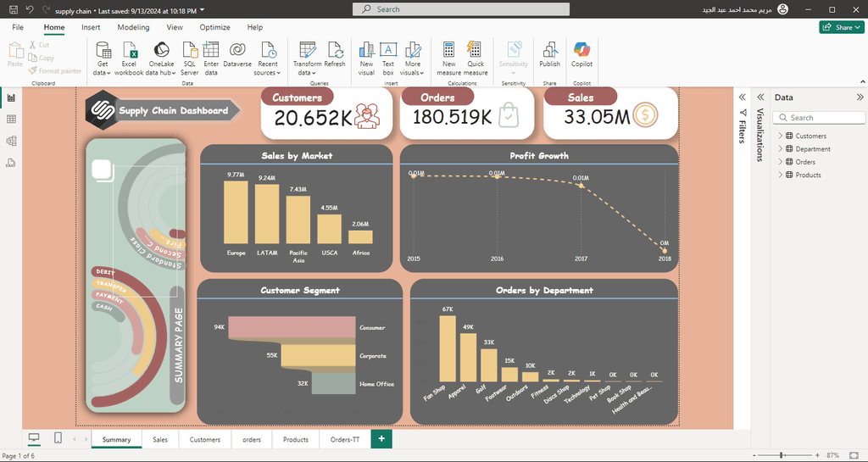Go to the Sales report page

[x=160, y=439]
